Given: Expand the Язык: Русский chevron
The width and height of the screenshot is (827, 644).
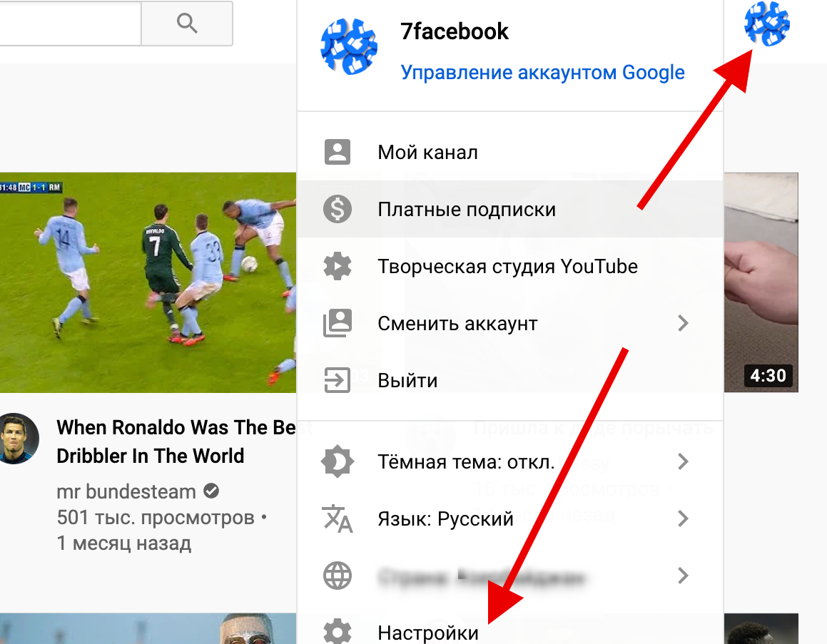Looking at the screenshot, I should click(683, 518).
